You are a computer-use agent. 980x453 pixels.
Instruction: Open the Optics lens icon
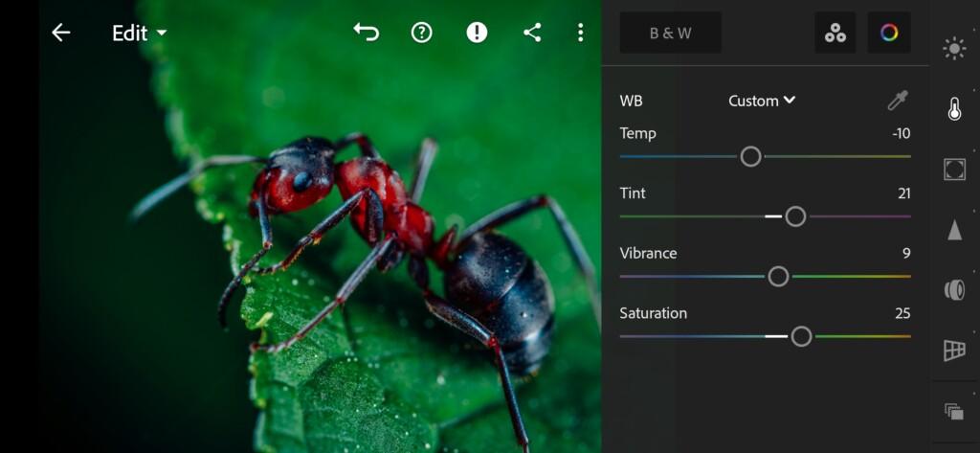click(x=954, y=290)
